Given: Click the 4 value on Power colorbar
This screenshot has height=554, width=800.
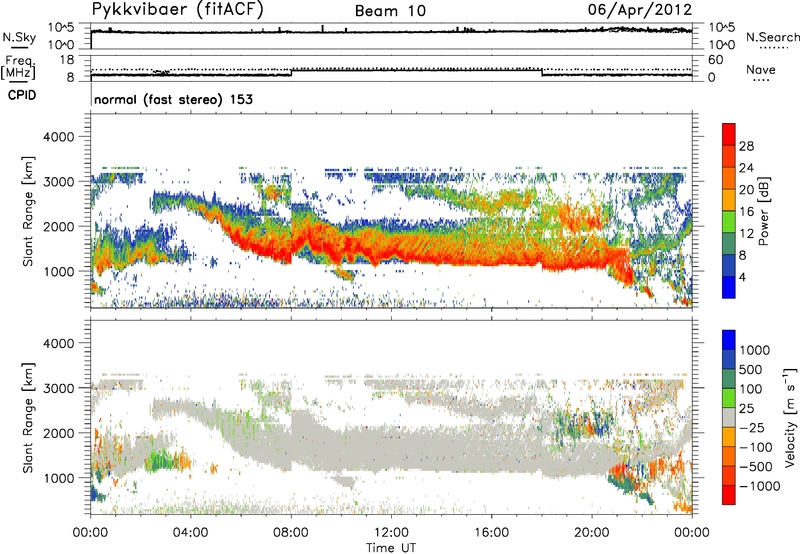Looking at the screenshot, I should tap(743, 277).
